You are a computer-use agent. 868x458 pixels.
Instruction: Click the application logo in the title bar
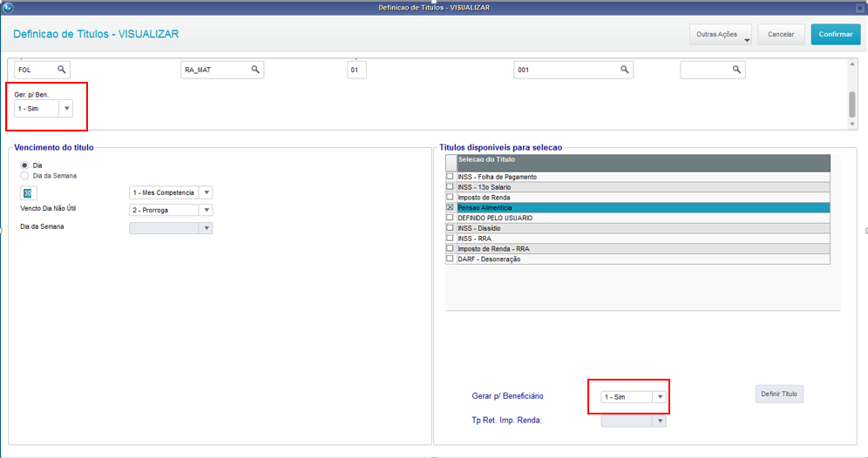coord(8,8)
